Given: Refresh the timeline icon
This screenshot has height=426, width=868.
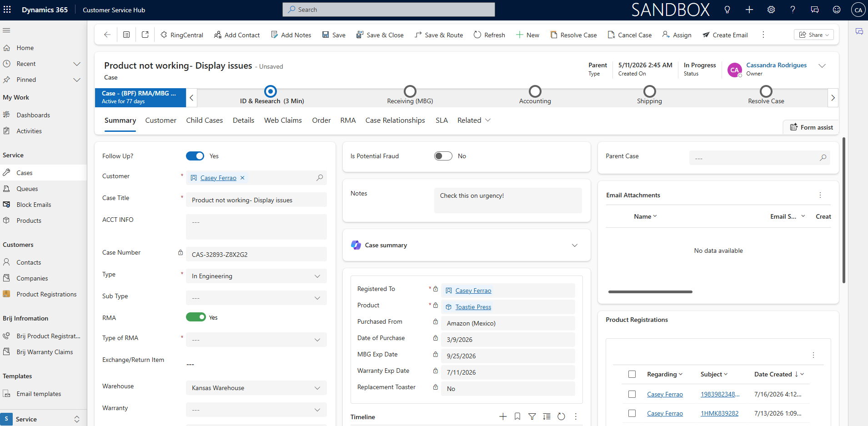Looking at the screenshot, I should pos(561,416).
